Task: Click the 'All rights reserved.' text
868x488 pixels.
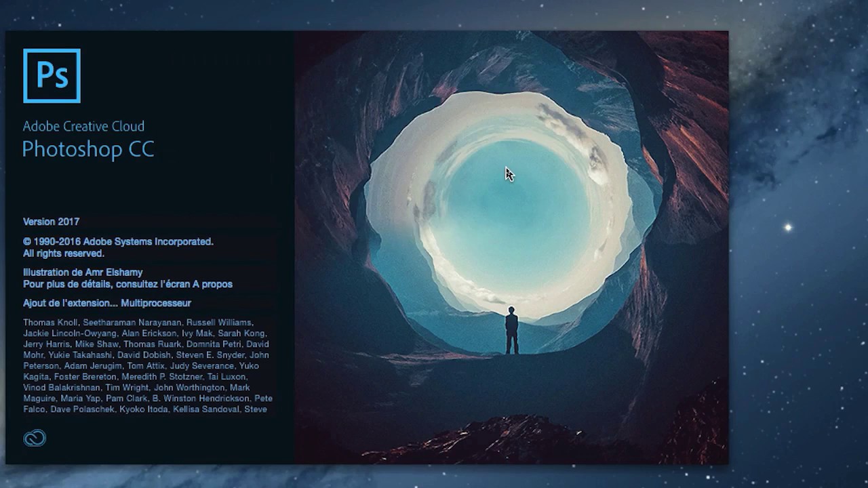Action: 64,253
